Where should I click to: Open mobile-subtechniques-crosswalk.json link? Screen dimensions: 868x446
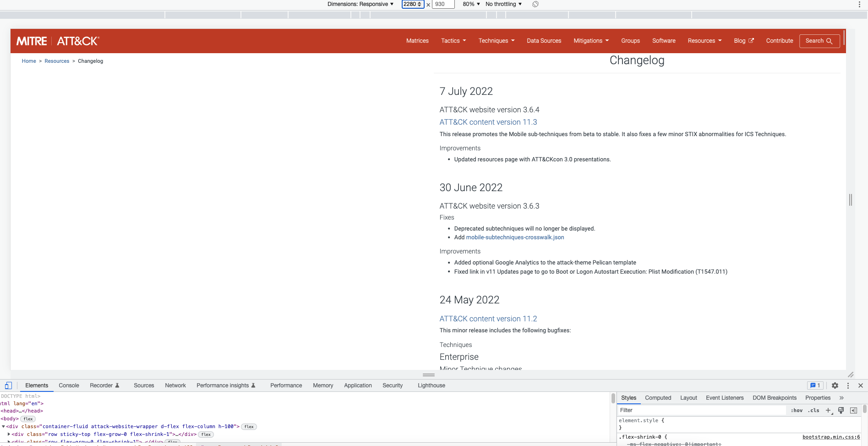click(x=514, y=237)
